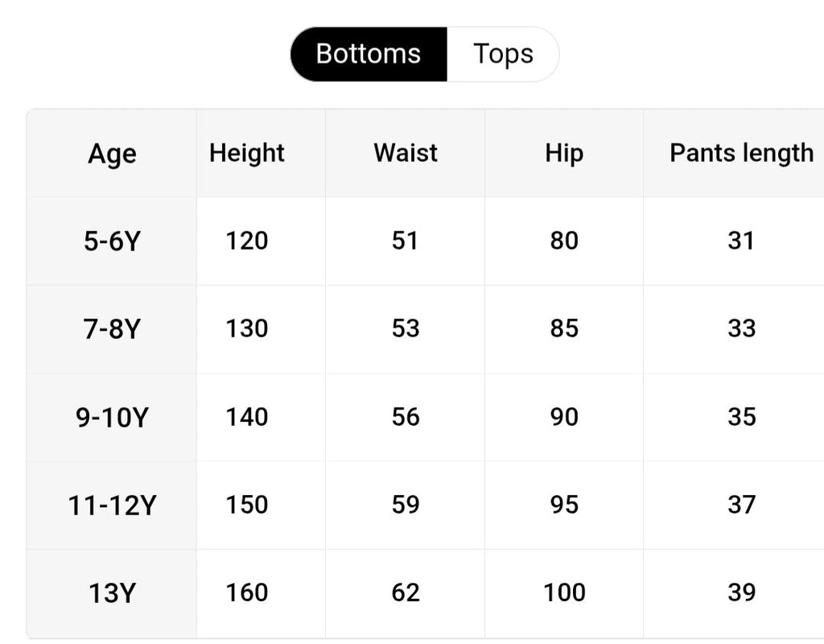Image resolution: width=824 pixels, height=644 pixels.
Task: Click waist value 56 cell
Action: click(406, 418)
